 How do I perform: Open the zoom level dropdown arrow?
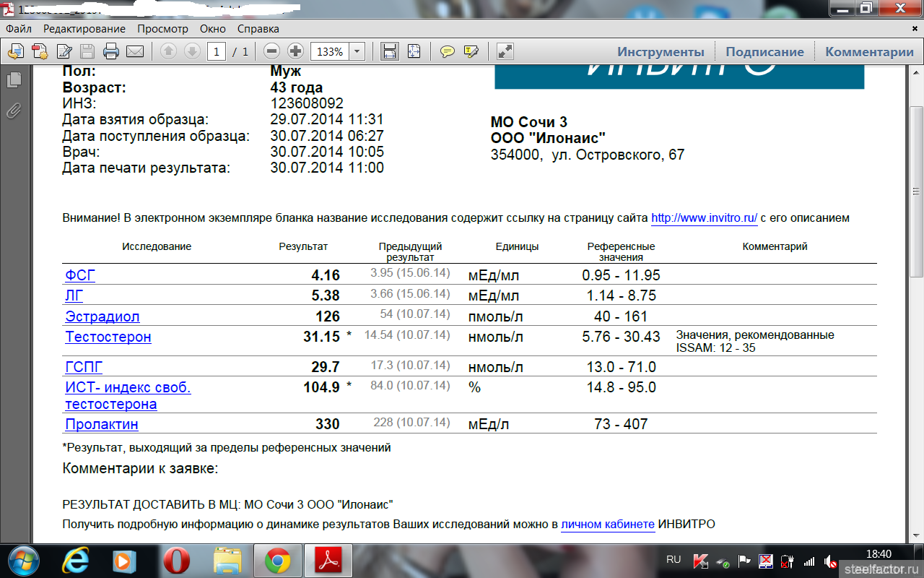coord(357,51)
